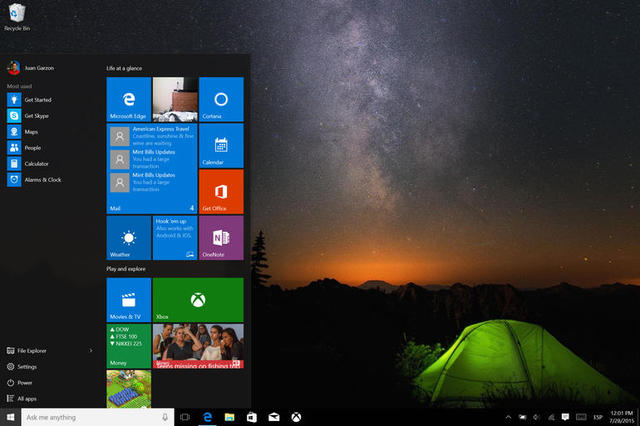Launch People app in Most used
The height and width of the screenshot is (426, 640).
point(24,148)
